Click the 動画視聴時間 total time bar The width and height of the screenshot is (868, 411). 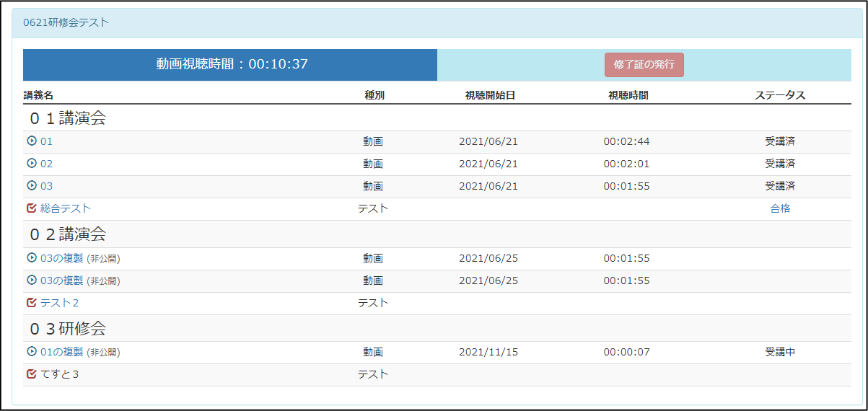(231, 64)
